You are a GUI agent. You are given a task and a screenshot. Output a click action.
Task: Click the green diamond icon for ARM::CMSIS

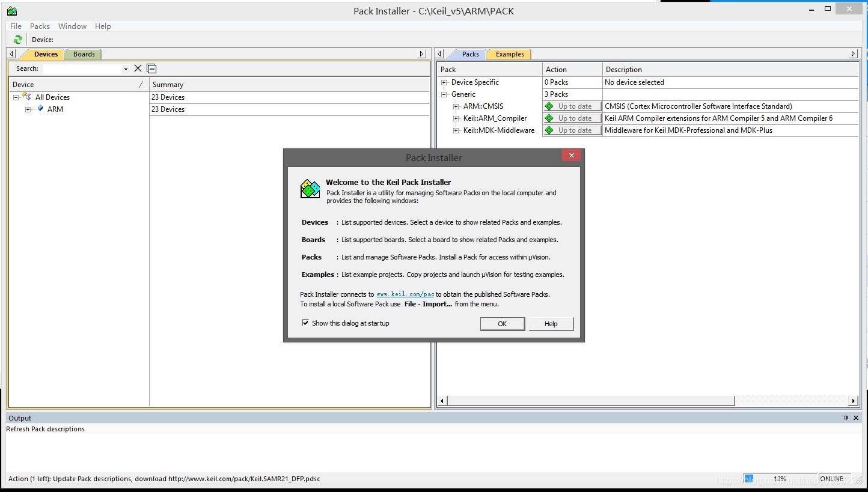(549, 106)
